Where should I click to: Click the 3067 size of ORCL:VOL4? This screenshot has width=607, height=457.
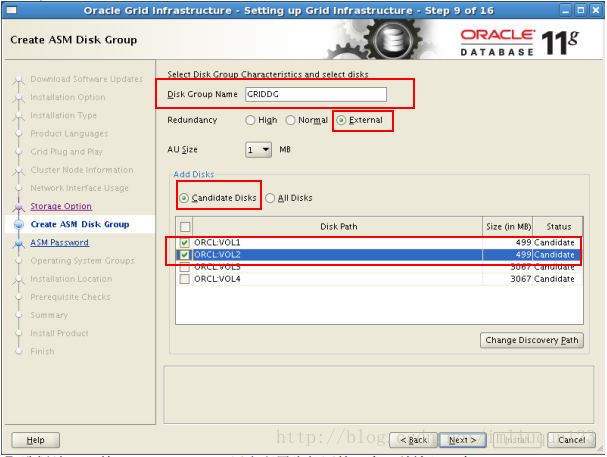(x=521, y=279)
